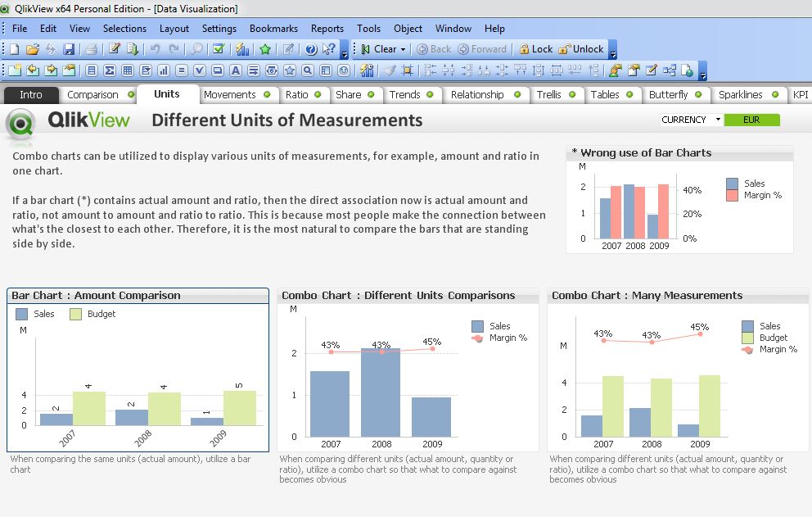
Task: Click the Combo Chart : Many Measurements title
Action: [x=647, y=296]
